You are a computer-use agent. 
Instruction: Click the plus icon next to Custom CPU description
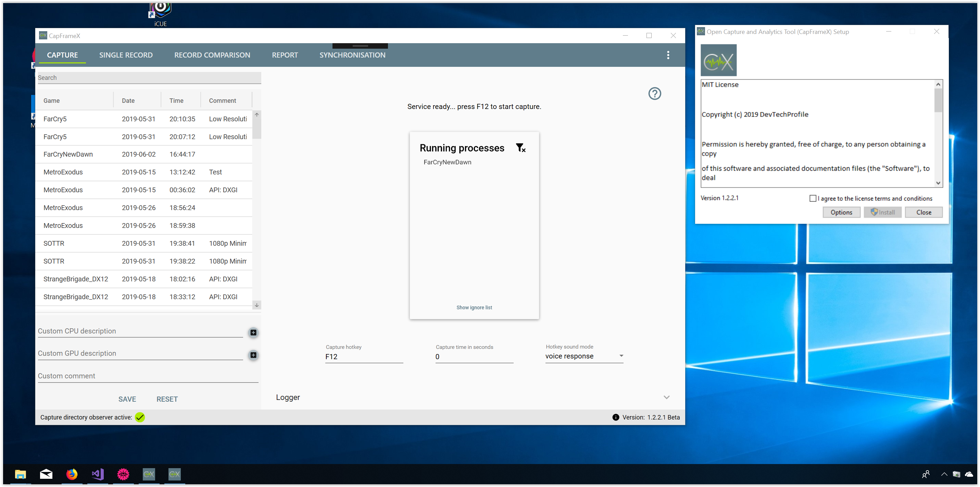point(253,332)
